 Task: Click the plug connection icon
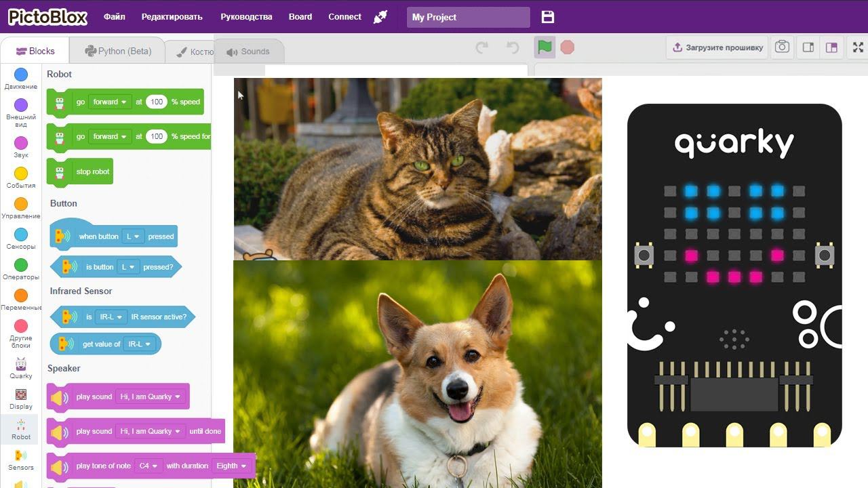tap(380, 17)
